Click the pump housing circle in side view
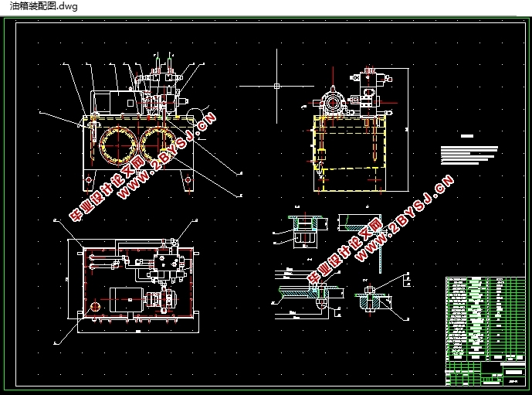The height and width of the screenshot is (395, 532). tap(333, 103)
